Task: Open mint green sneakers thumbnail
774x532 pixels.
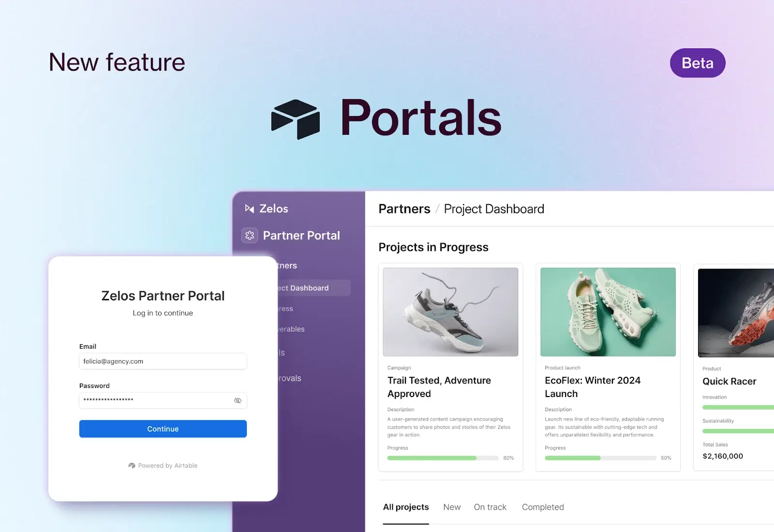Action: coord(608,312)
